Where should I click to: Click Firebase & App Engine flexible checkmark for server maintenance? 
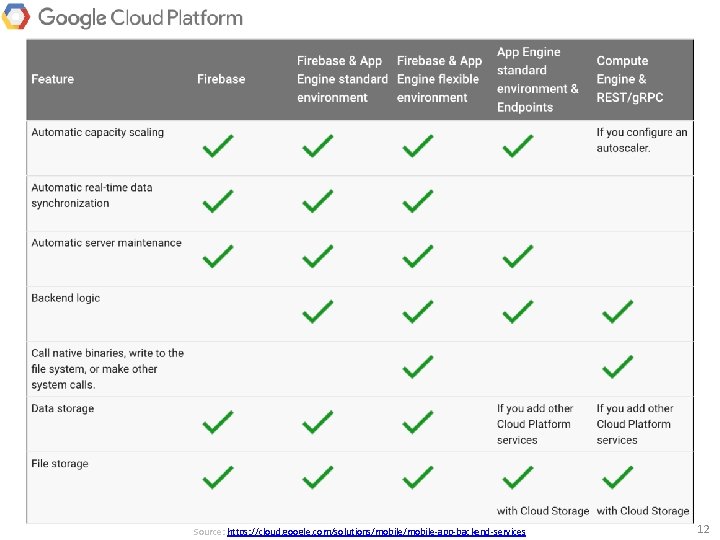(x=418, y=256)
